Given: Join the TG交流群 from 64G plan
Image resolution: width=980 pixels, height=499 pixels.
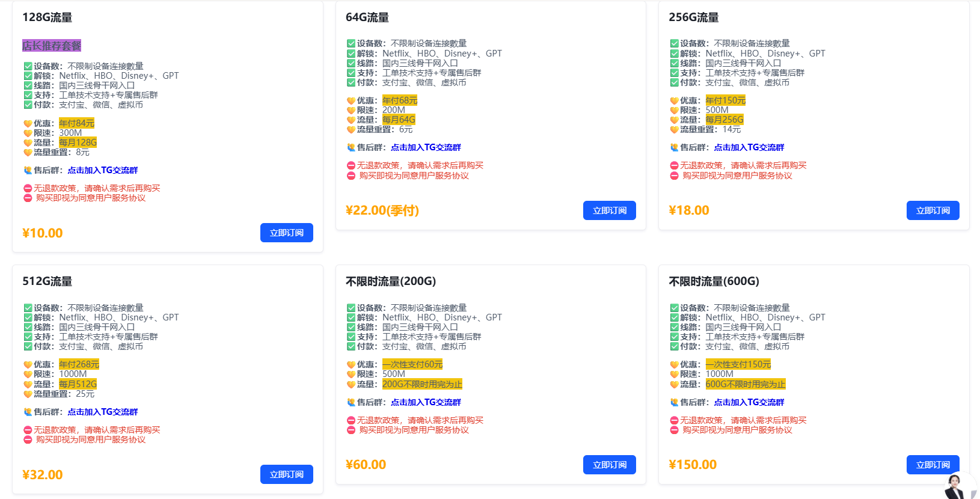Looking at the screenshot, I should pyautogui.click(x=426, y=147).
